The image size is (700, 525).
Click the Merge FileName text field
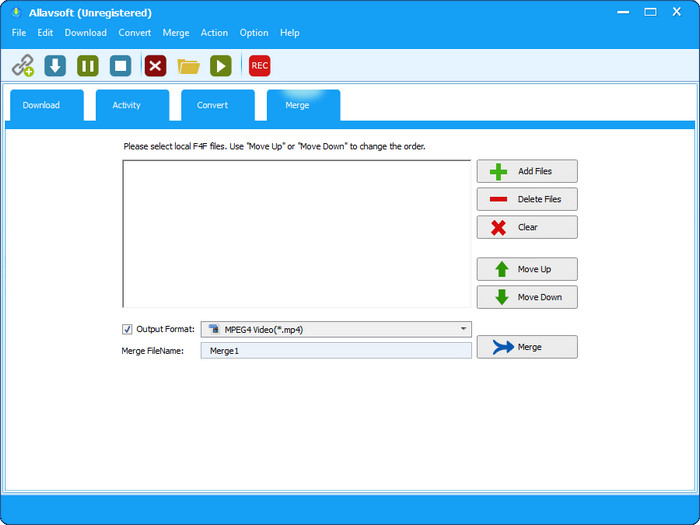(336, 351)
